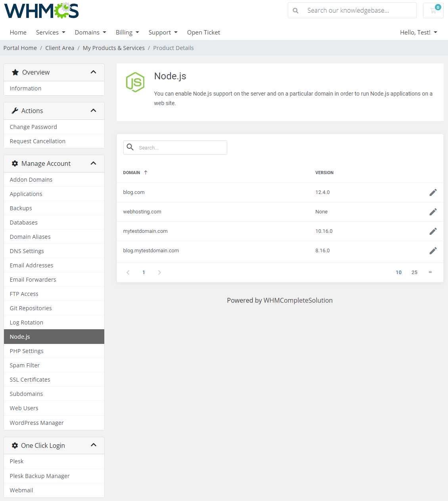
Task: Click the domain table Search field
Action: coord(175,148)
